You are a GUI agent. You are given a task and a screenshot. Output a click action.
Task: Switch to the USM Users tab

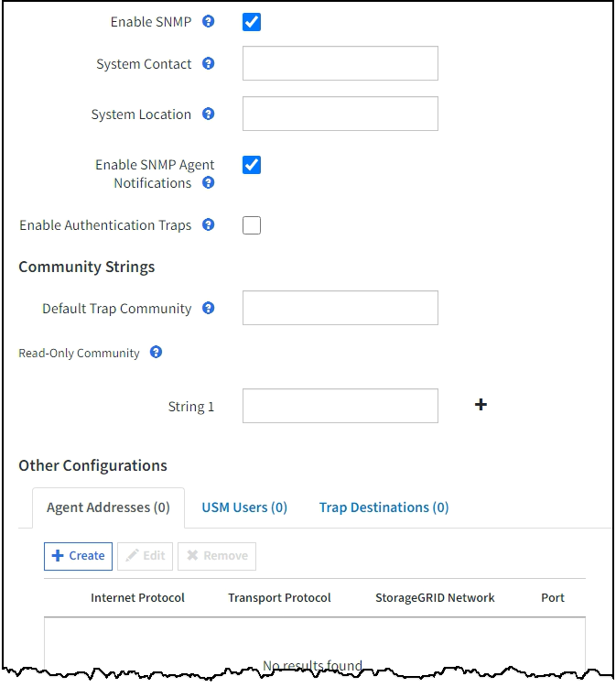tap(244, 507)
